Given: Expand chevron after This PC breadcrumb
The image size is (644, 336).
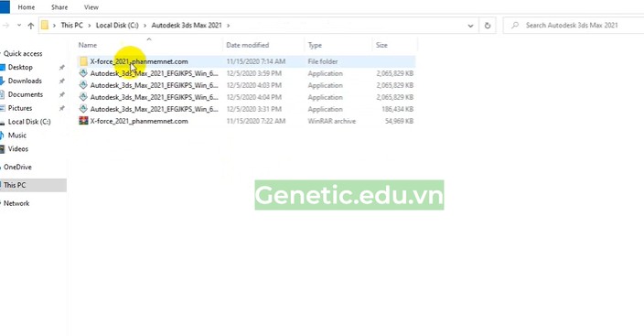Looking at the screenshot, I should [x=89, y=26].
